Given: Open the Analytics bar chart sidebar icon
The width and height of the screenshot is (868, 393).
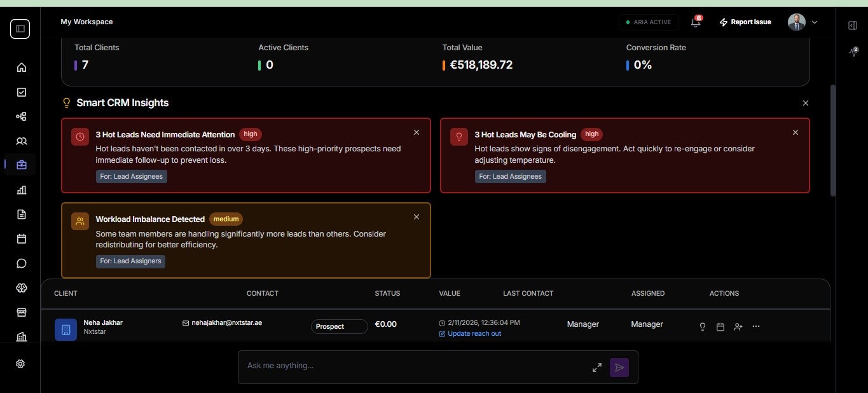Looking at the screenshot, I should tap(21, 190).
